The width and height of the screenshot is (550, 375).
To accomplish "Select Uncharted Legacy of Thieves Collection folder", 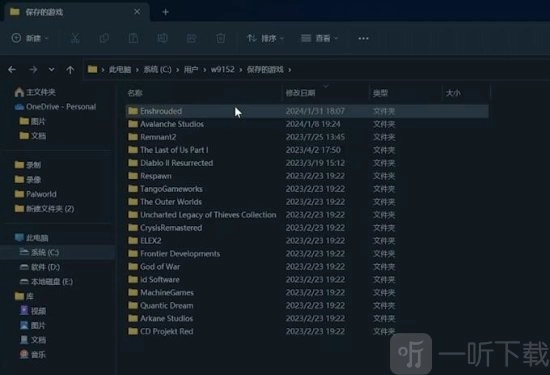I will click(x=202, y=215).
